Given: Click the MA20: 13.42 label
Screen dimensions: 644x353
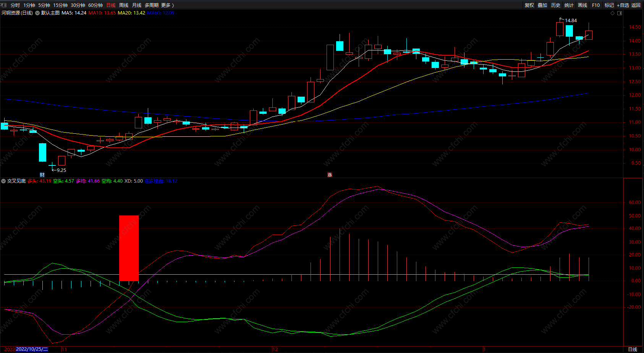Looking at the screenshot, I should pyautogui.click(x=131, y=13).
